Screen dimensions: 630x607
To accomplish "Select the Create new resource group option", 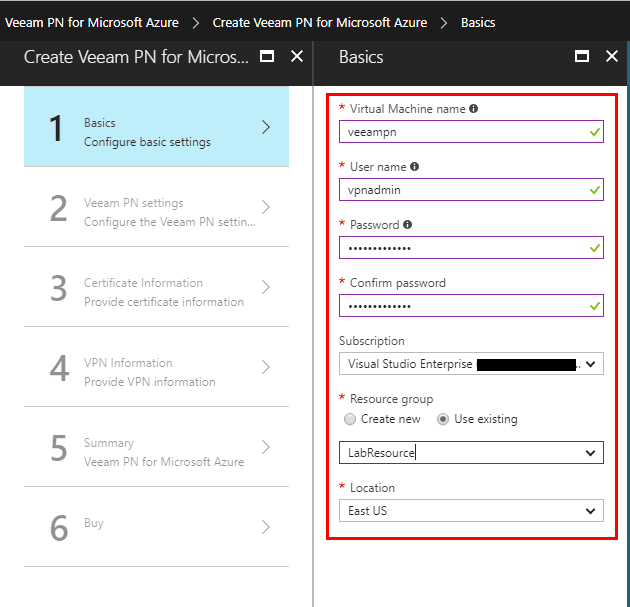I will pos(349,419).
